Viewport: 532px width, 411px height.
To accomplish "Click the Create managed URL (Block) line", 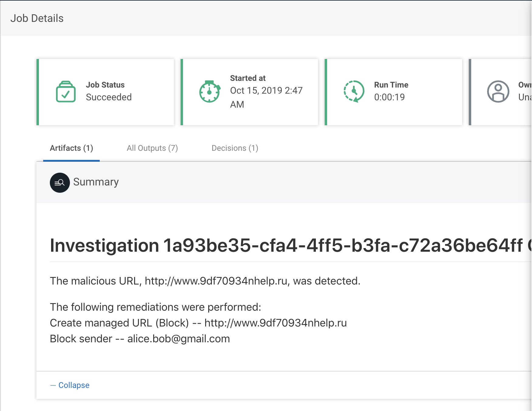I will (x=198, y=323).
